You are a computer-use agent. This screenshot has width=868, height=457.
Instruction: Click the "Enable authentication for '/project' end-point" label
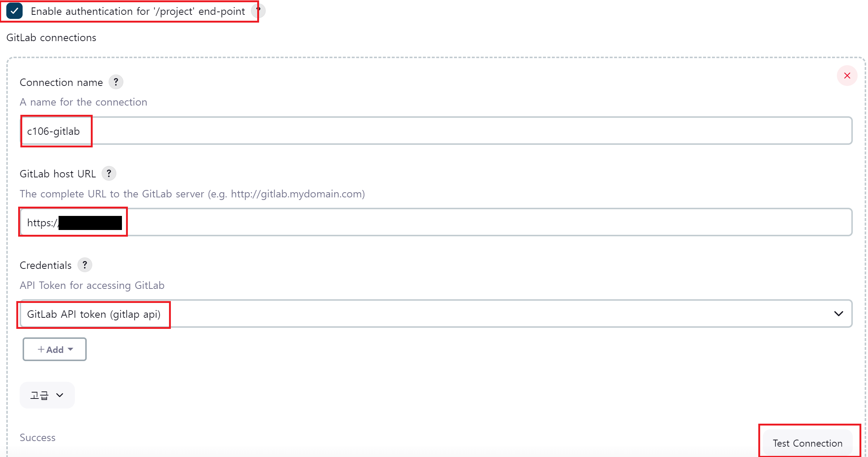pos(138,11)
